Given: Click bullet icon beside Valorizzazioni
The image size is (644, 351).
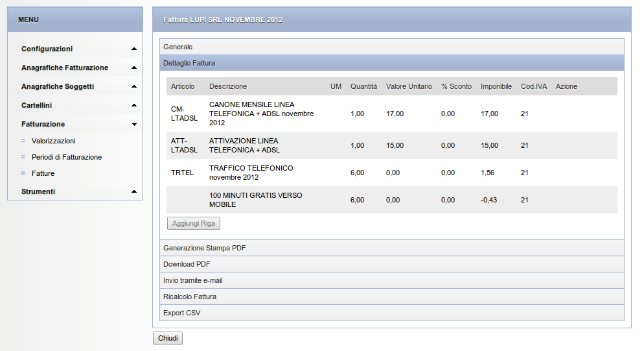Looking at the screenshot, I should point(23,141).
